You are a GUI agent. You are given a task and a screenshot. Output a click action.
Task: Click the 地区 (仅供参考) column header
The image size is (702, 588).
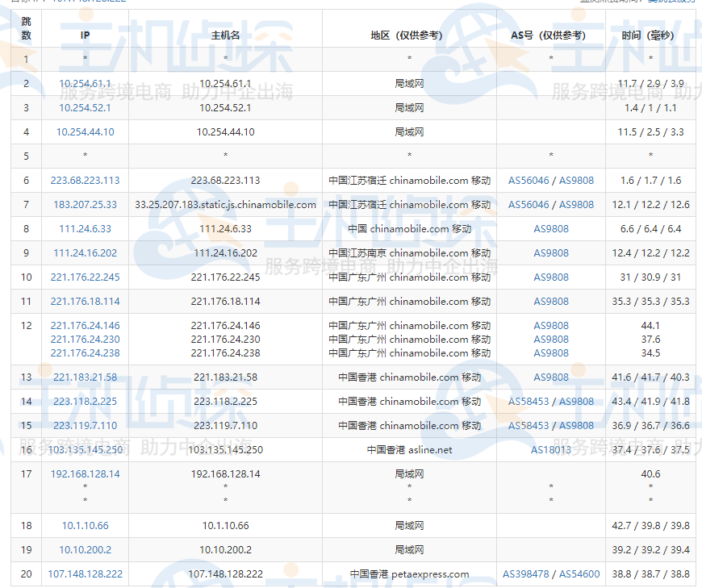pyautogui.click(x=409, y=35)
